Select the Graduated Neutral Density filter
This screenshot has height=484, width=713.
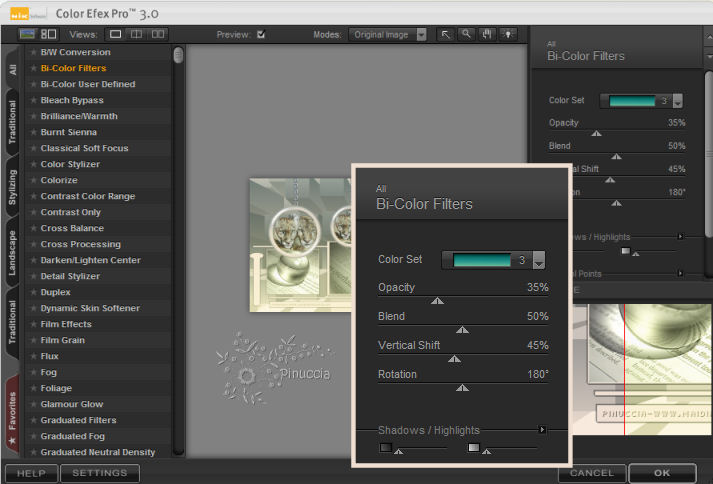click(98, 452)
